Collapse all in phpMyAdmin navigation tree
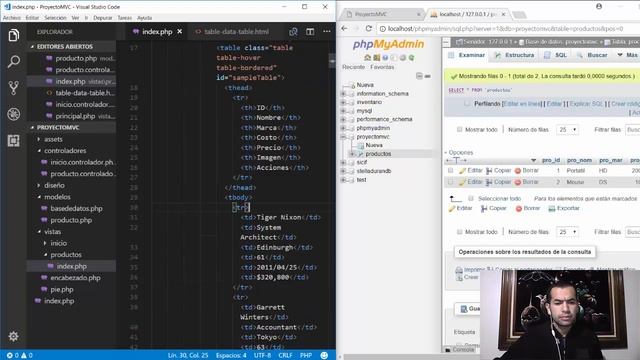Image resolution: width=640 pixels, height=360 pixels. [x=419, y=76]
